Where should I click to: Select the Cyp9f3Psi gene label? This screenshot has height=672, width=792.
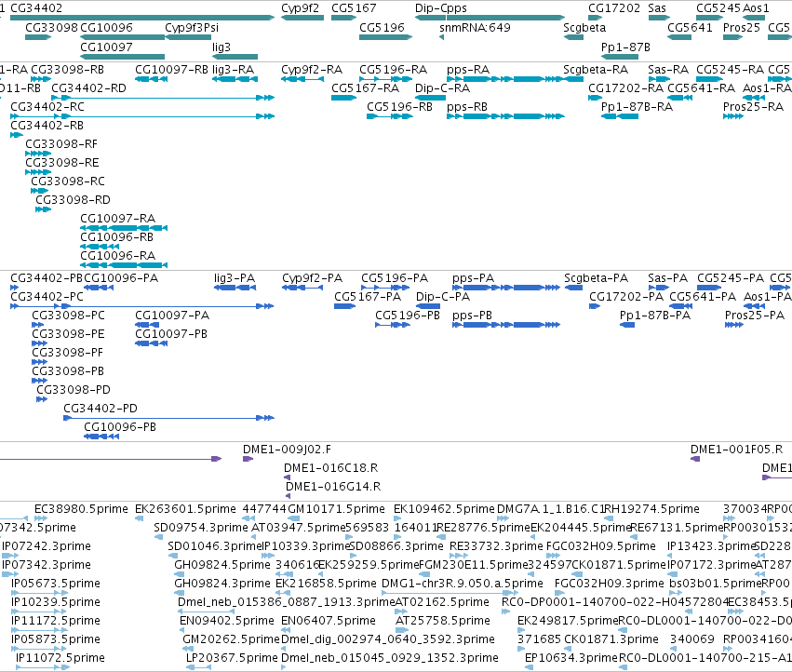point(192,27)
